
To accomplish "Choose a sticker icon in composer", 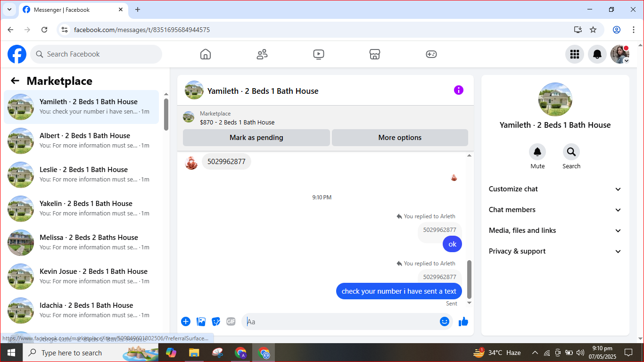I will click(216, 321).
